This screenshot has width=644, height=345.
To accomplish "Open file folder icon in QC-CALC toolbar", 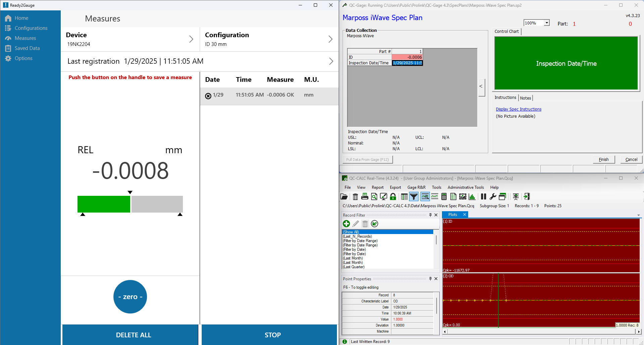I will coord(344,197).
